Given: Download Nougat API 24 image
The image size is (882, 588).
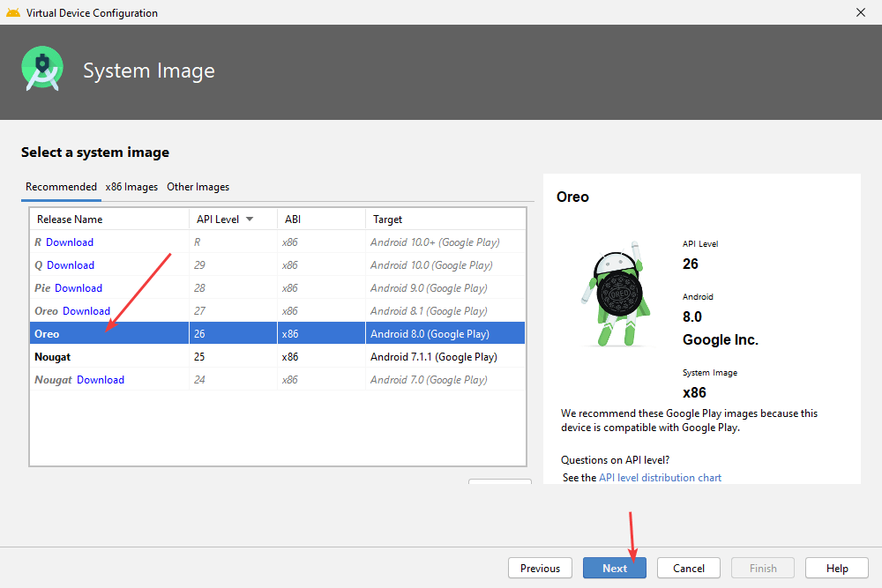Looking at the screenshot, I should (101, 380).
